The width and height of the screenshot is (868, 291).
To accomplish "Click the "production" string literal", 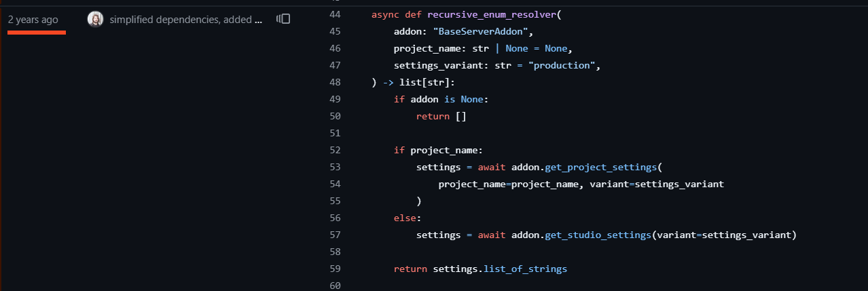I will click(564, 65).
